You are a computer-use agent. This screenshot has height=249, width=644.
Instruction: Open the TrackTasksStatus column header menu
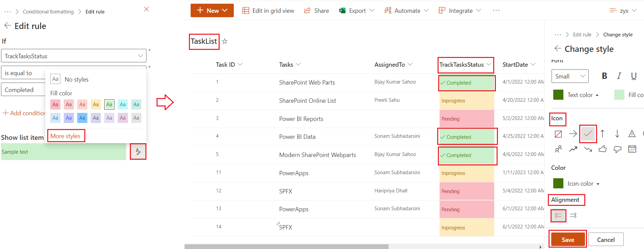tap(466, 64)
